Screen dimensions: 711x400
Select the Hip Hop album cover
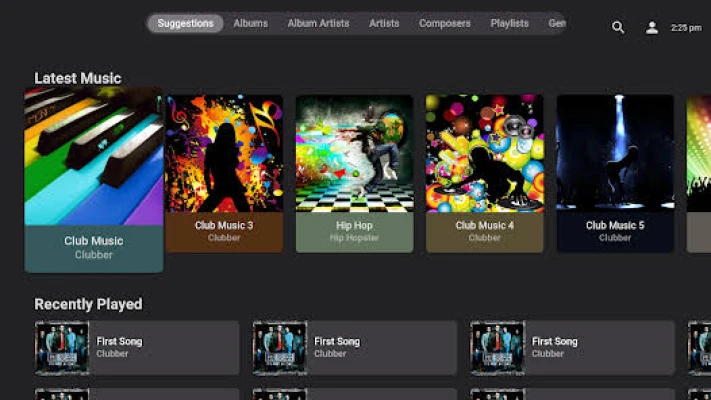355,153
